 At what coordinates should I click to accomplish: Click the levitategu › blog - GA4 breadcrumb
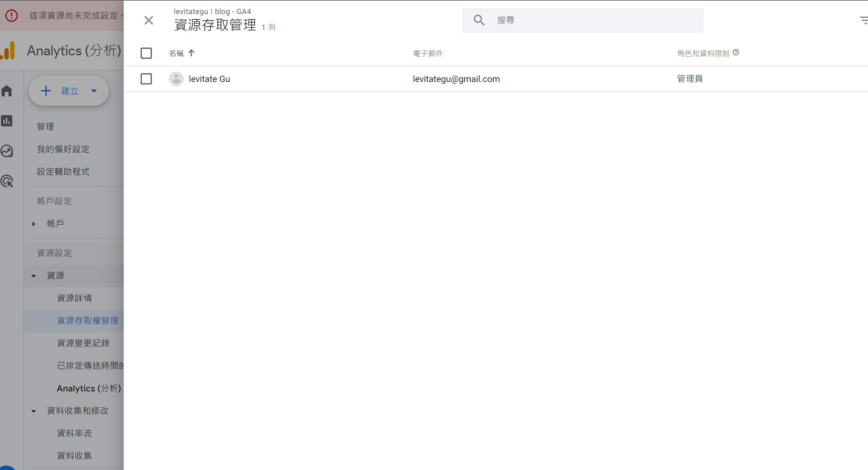pos(212,12)
